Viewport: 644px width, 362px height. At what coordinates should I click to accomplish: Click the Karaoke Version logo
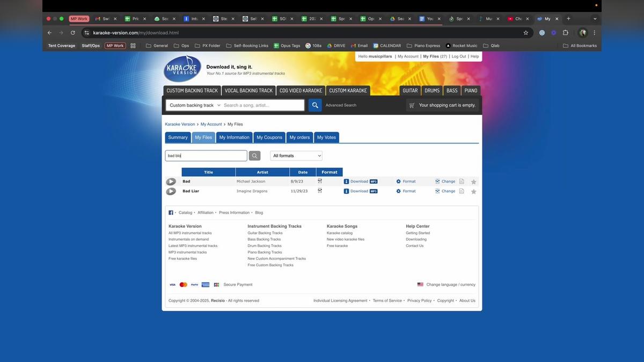click(x=182, y=69)
